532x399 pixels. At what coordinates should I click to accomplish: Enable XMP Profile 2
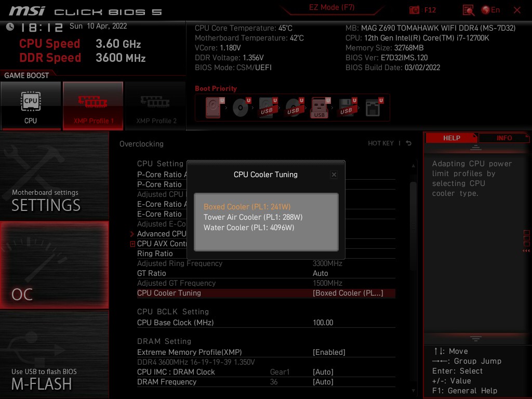click(x=156, y=105)
